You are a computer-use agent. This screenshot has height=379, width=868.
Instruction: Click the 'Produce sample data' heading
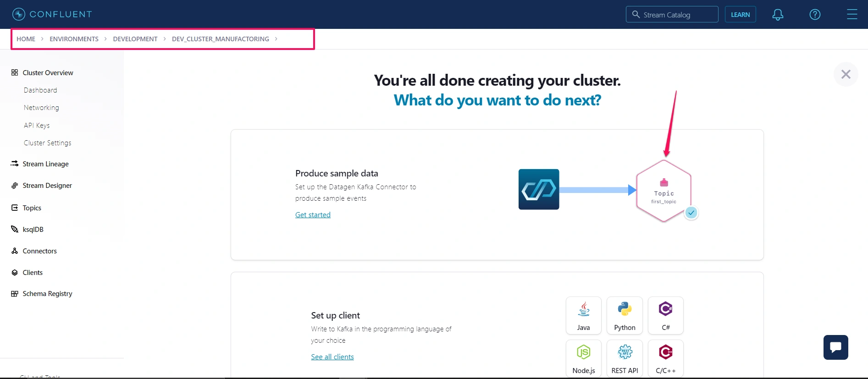337,173
